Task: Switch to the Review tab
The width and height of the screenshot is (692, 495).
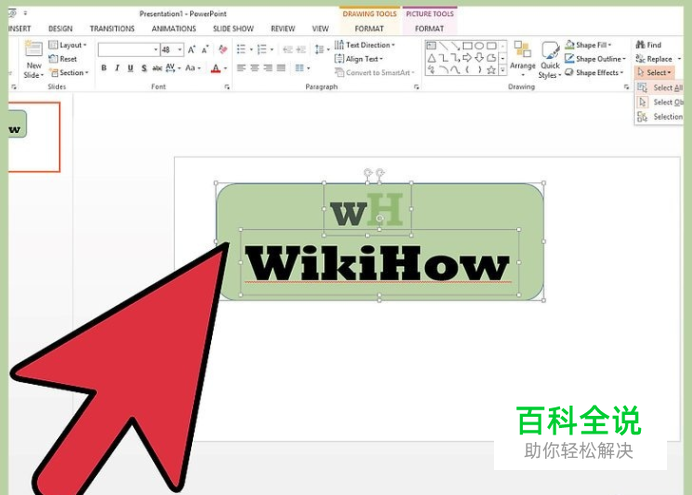Action: (283, 29)
